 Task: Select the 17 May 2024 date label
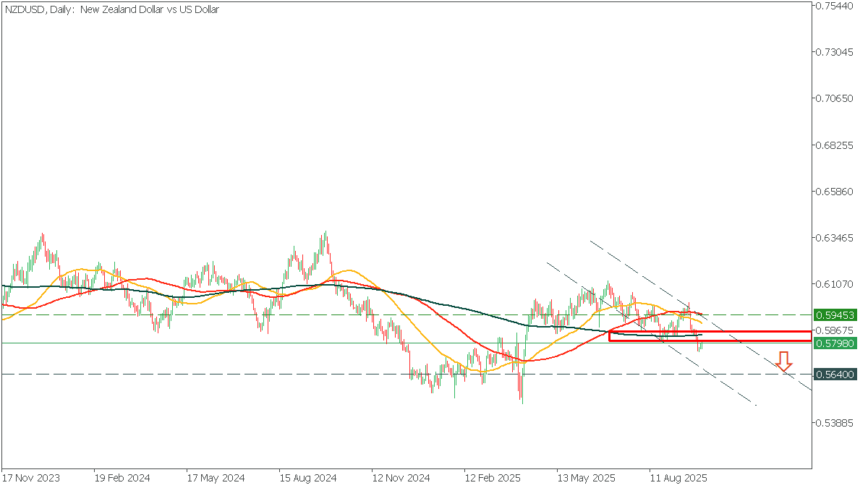tap(216, 479)
